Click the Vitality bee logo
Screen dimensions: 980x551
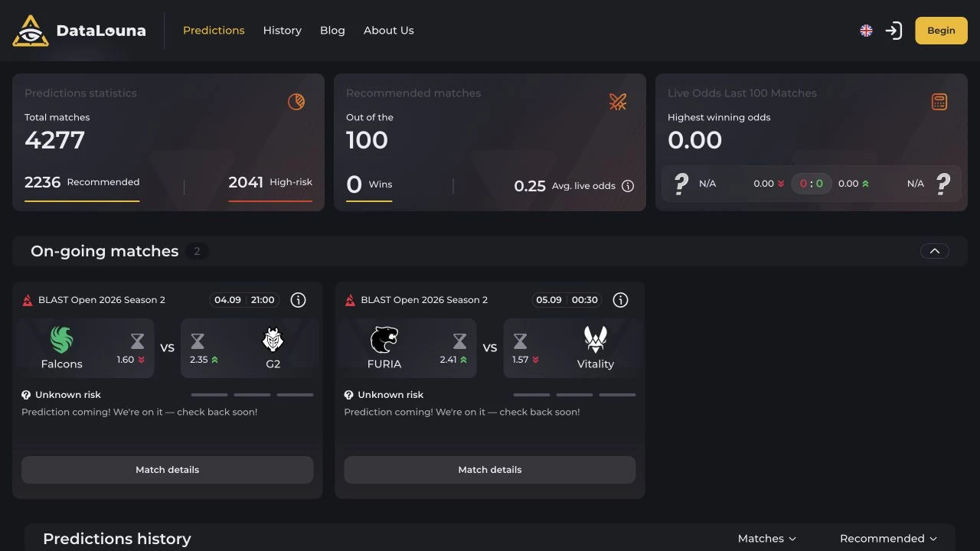coord(595,339)
